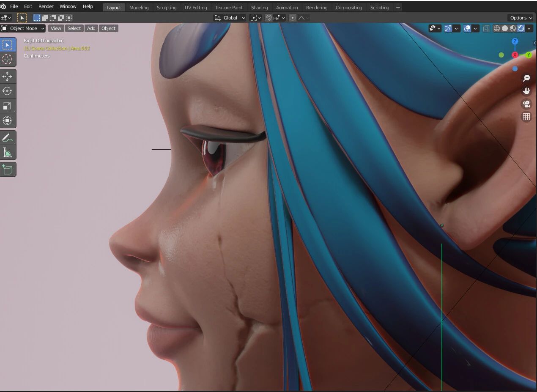Switch to the Compositing workspace tab

tap(349, 8)
